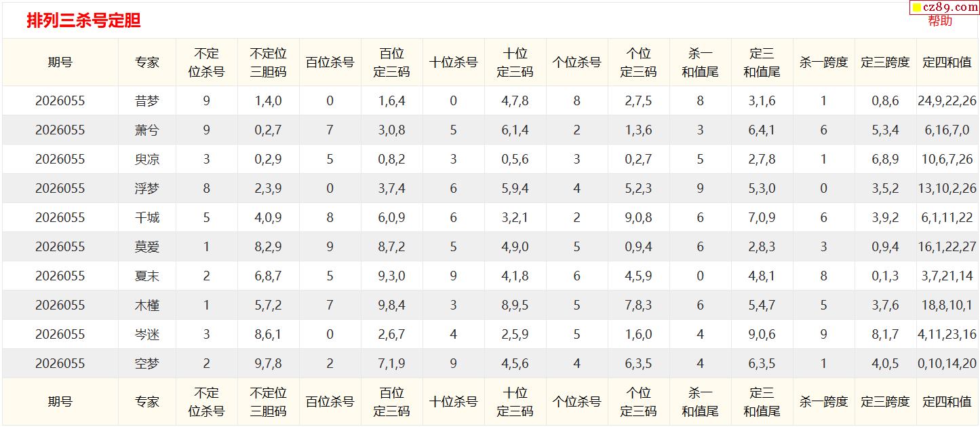Select expert name 昔梦
Viewport: 980px width, 427px height.
pyautogui.click(x=147, y=101)
